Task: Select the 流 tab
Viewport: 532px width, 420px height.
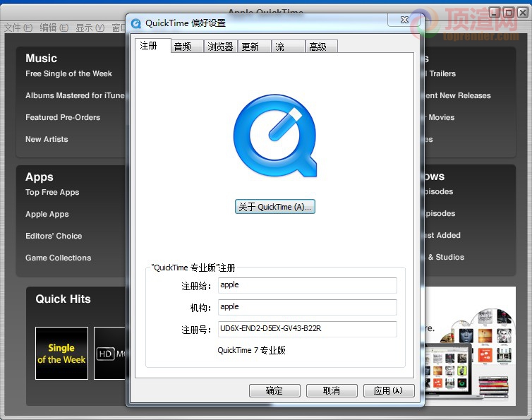Action: (x=288, y=47)
